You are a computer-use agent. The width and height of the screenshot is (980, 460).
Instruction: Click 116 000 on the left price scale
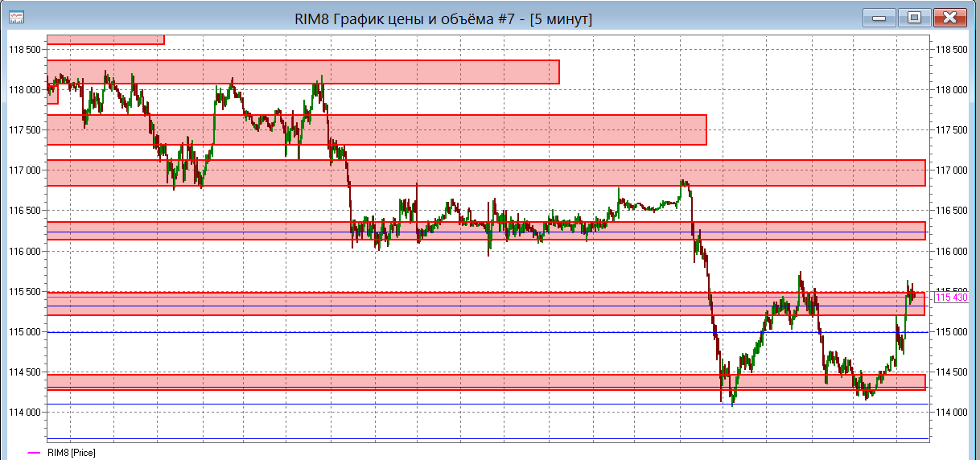(24, 251)
